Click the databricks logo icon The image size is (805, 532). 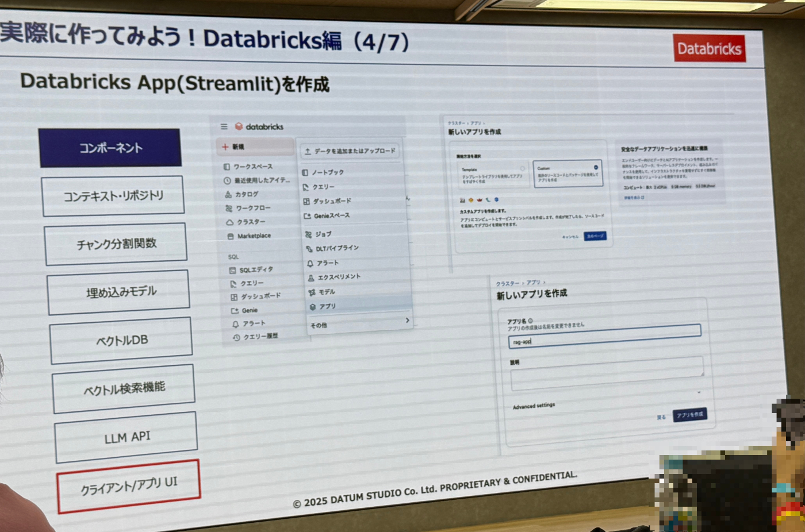[x=239, y=126]
